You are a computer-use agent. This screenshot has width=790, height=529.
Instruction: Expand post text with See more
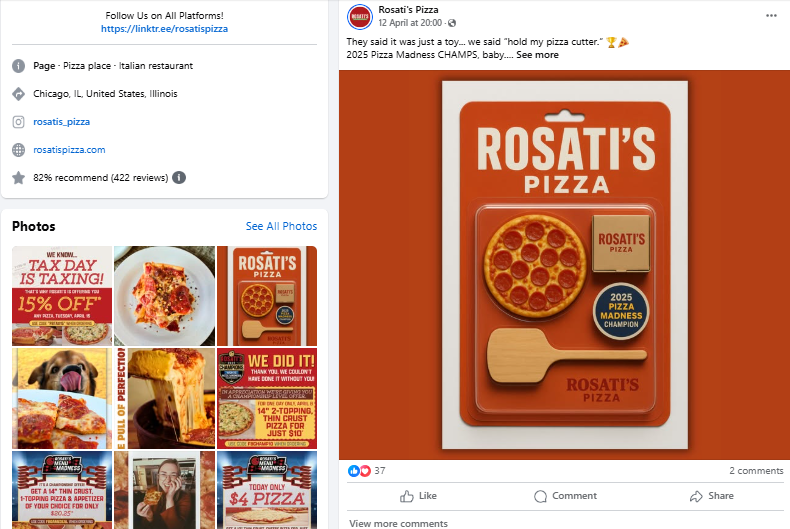[537, 55]
